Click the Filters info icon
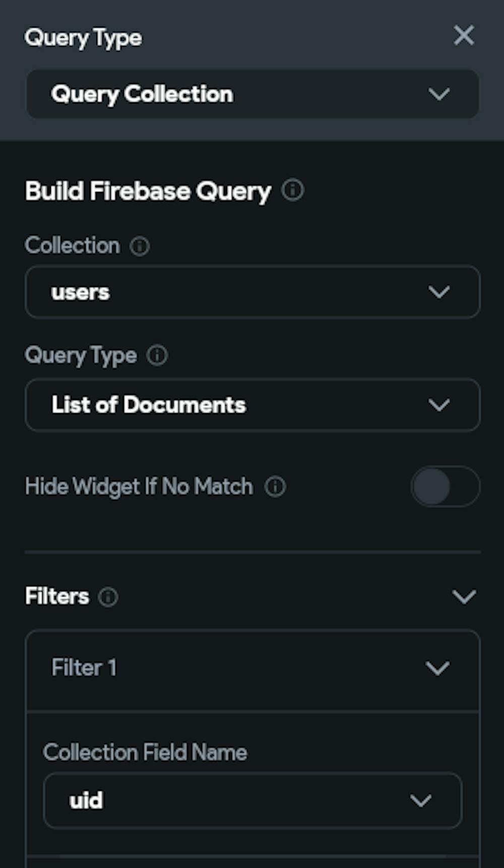The image size is (504, 868). coord(108,597)
